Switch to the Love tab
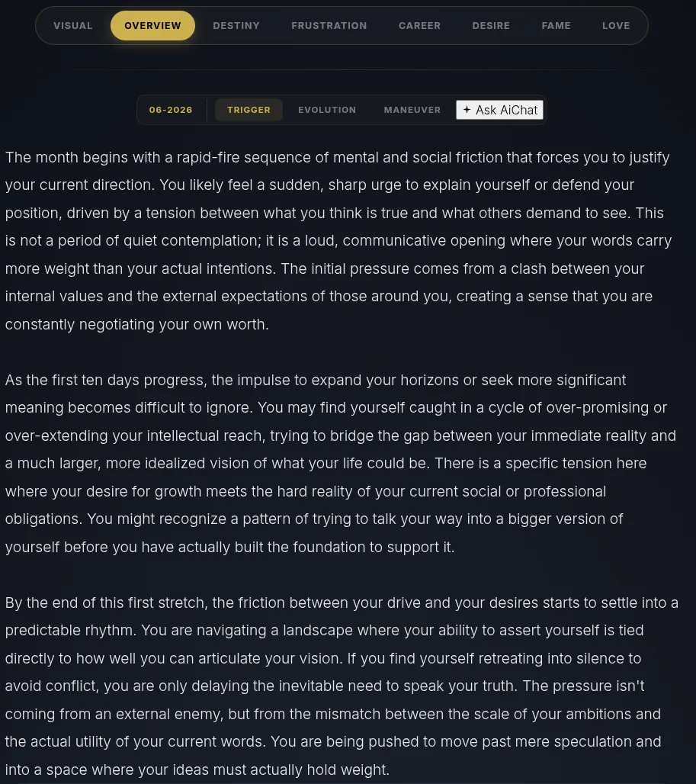This screenshot has height=784, width=696. click(616, 25)
